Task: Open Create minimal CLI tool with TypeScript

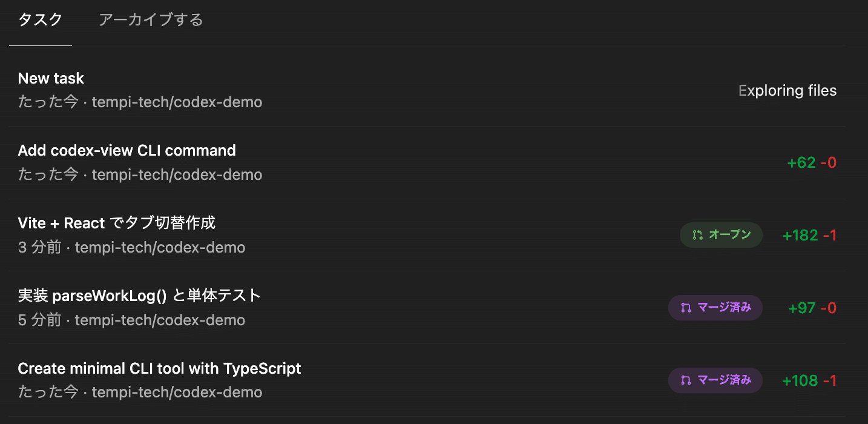Action: (160, 368)
